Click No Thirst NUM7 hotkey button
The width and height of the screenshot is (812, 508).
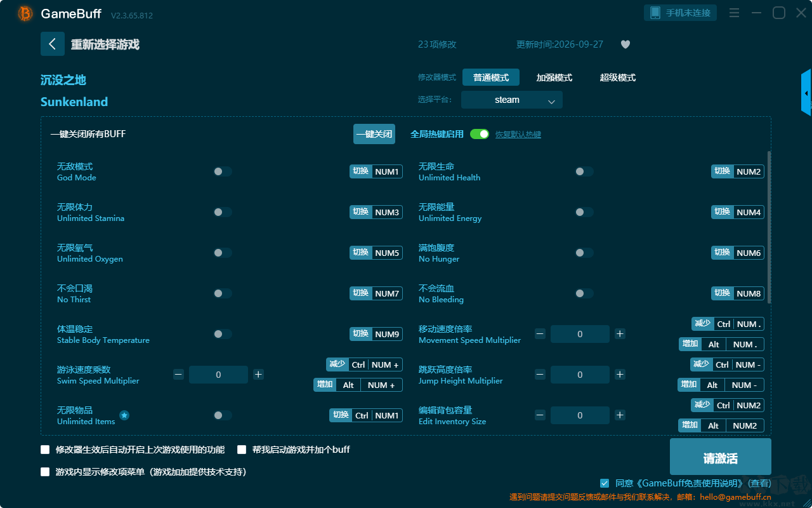376,293
